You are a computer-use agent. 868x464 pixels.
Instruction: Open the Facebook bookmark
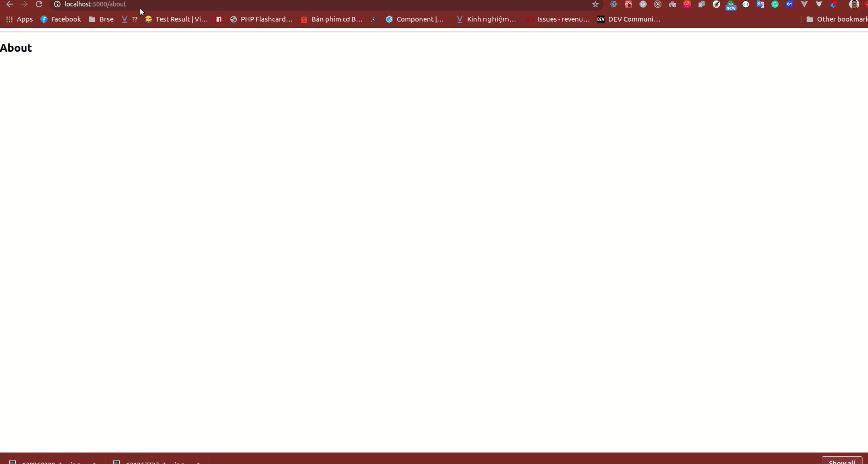pyautogui.click(x=60, y=19)
